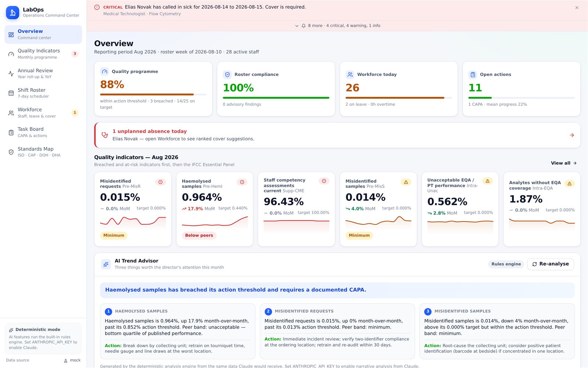The height and width of the screenshot is (368, 588).
Task: Click the stethoscope icon in absence banner
Action: pyautogui.click(x=105, y=135)
